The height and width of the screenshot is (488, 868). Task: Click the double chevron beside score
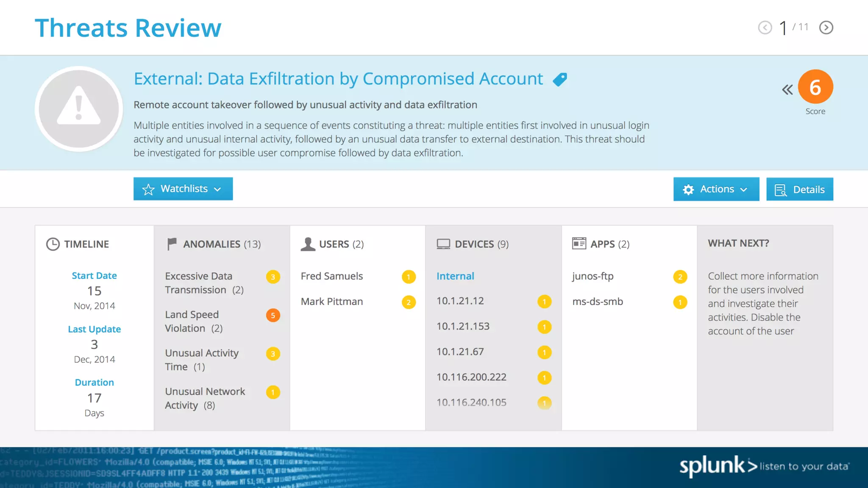787,90
